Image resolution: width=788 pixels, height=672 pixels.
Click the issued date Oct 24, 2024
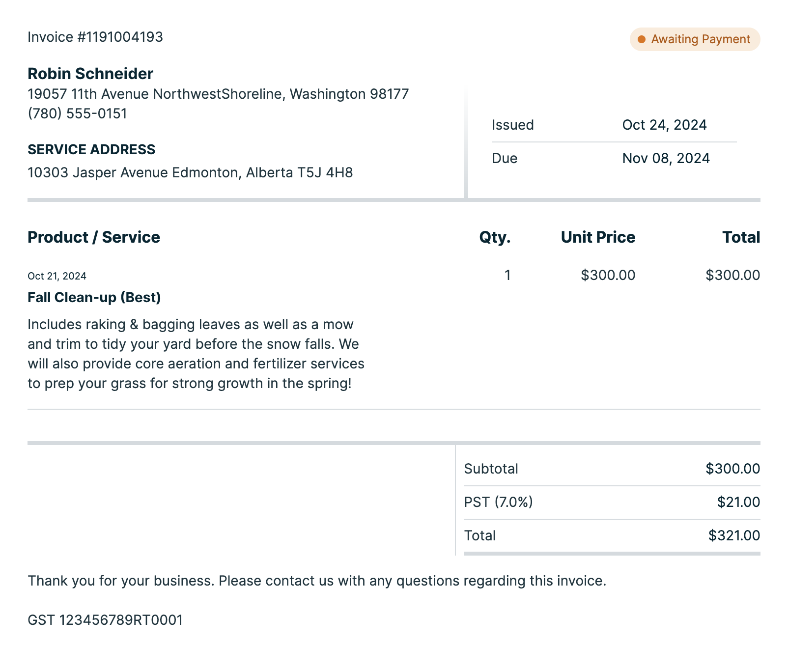tap(664, 125)
